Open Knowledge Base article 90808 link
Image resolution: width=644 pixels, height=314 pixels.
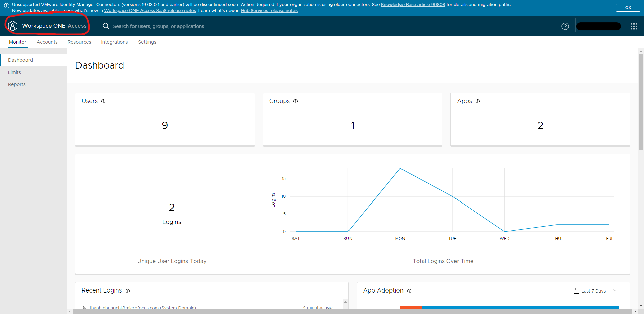point(413,5)
